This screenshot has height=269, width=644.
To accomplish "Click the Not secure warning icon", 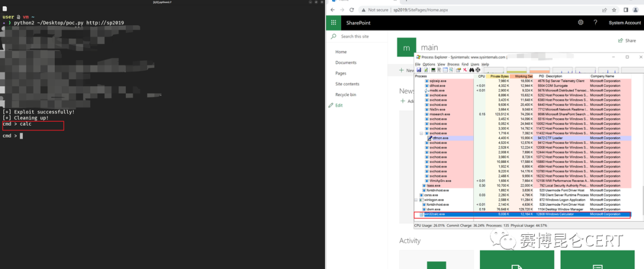I will click(364, 10).
